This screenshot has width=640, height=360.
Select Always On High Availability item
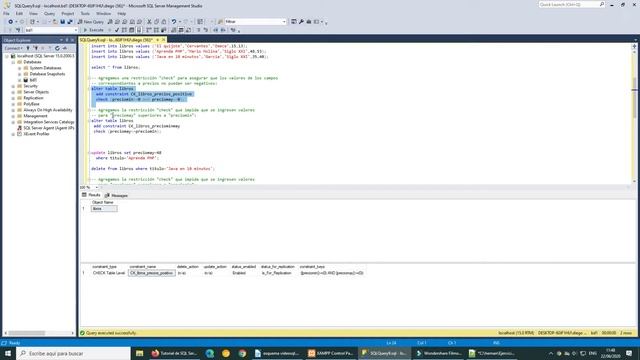click(x=48, y=110)
